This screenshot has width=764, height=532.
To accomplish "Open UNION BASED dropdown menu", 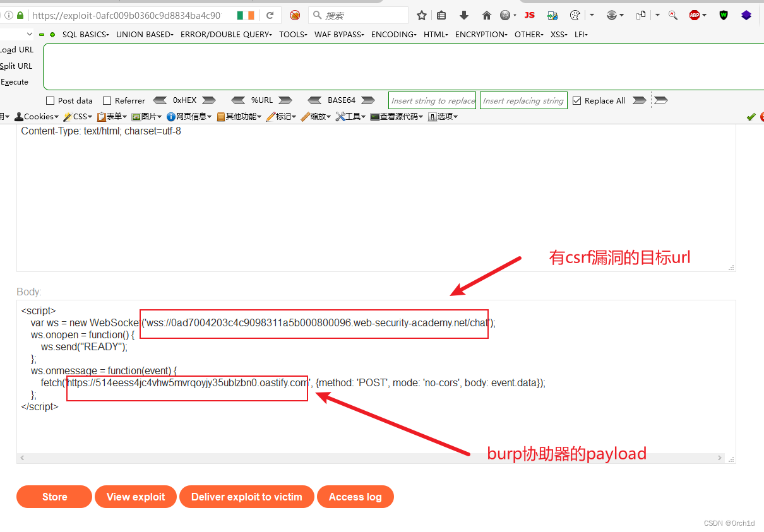I will pyautogui.click(x=145, y=35).
